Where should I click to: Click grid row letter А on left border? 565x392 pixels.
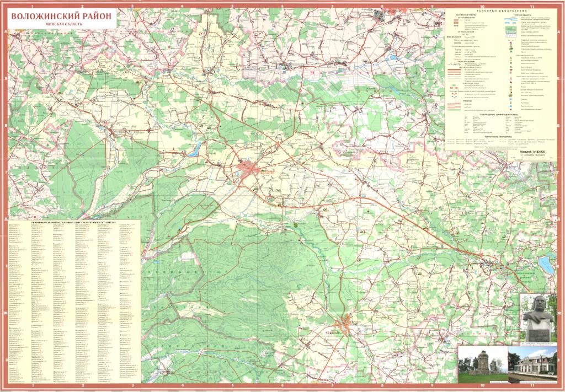pos(5,34)
